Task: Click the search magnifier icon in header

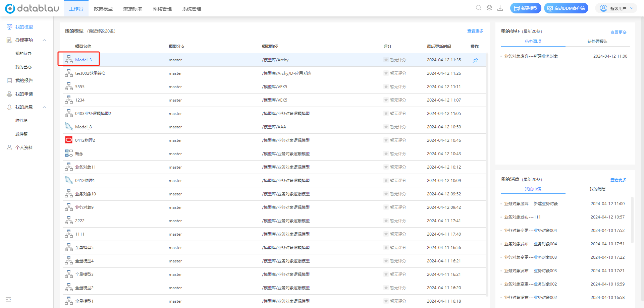Action: point(479,8)
